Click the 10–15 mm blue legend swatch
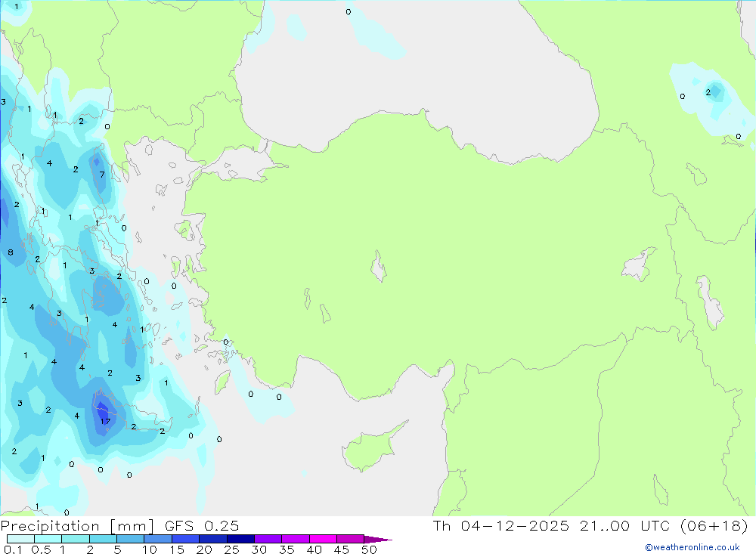 click(x=158, y=539)
